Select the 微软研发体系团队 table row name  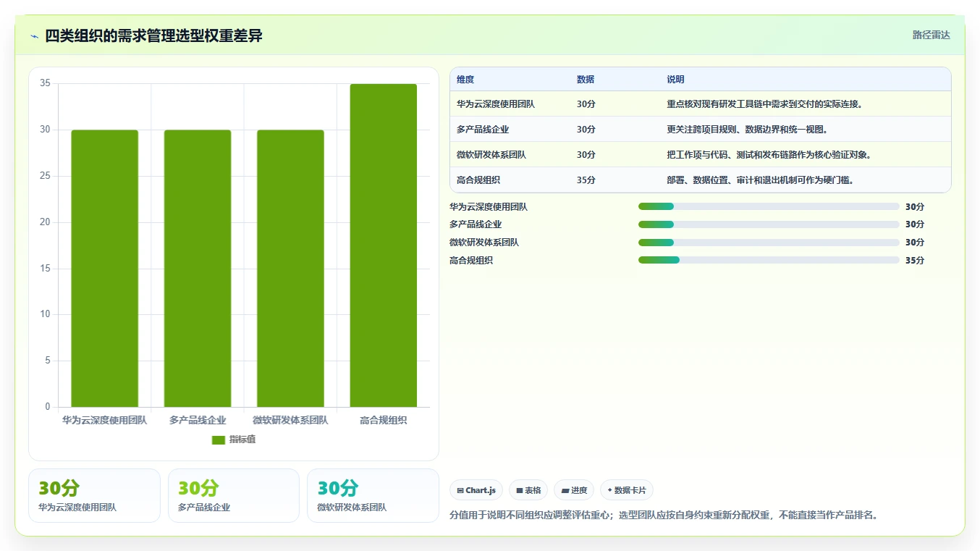pos(491,155)
